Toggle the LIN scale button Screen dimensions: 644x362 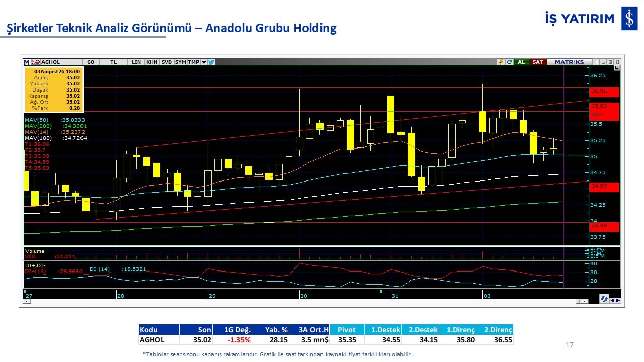136,62
